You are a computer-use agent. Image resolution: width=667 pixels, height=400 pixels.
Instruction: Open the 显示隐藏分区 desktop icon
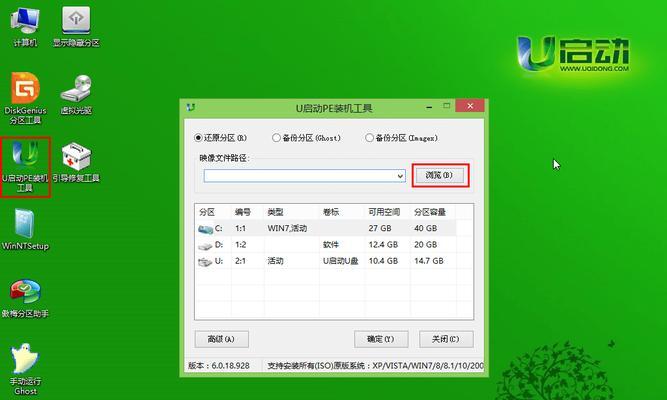point(76,26)
